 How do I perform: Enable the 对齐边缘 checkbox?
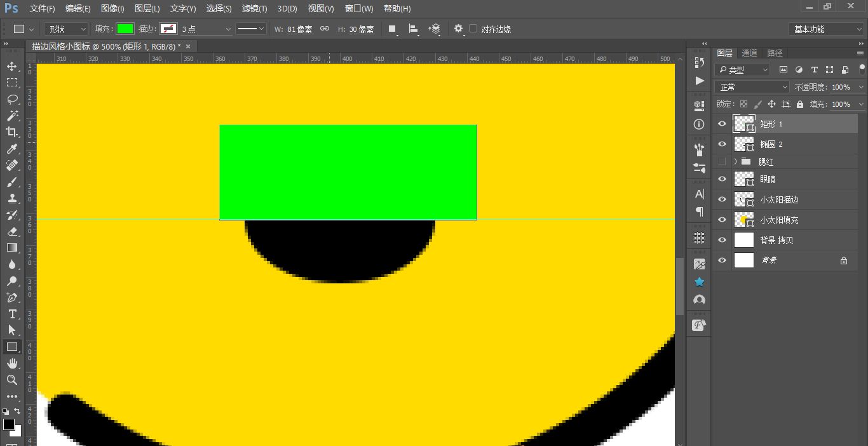[473, 29]
